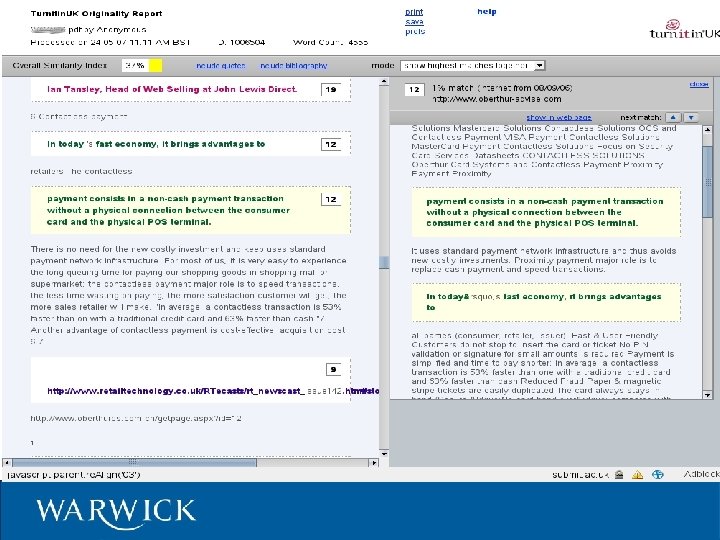Screen dimensions: 720x540
Task: Click the horizontal scrollbar left arrow
Action: (7, 462)
